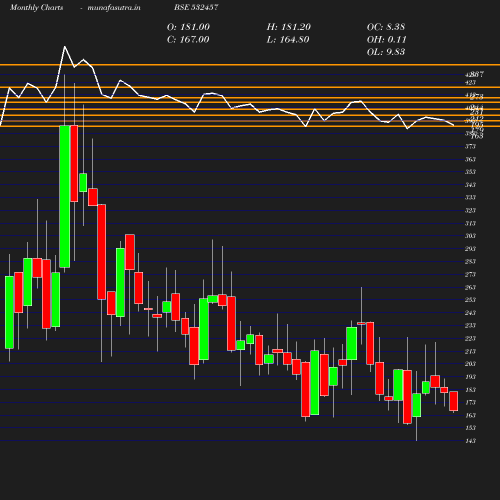This screenshot has width=500, height=500.
Task: Click the 363 price axis label
Action: coord(470,159)
